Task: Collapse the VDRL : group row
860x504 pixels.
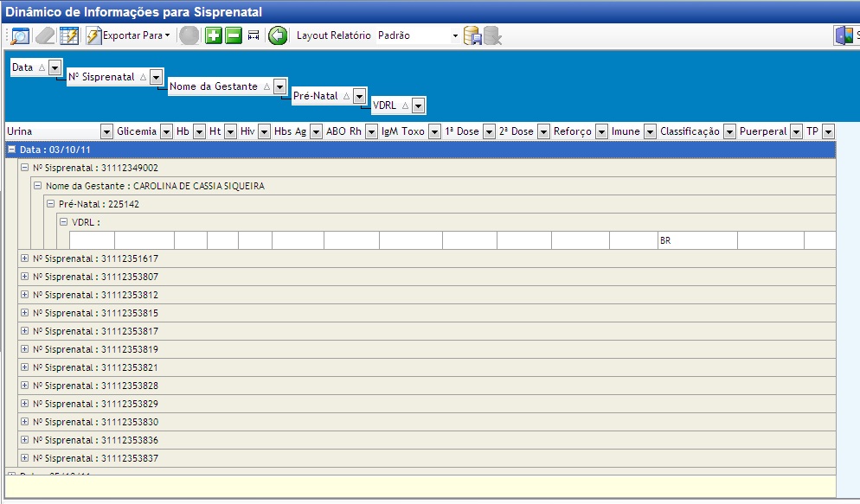Action: 64,222
